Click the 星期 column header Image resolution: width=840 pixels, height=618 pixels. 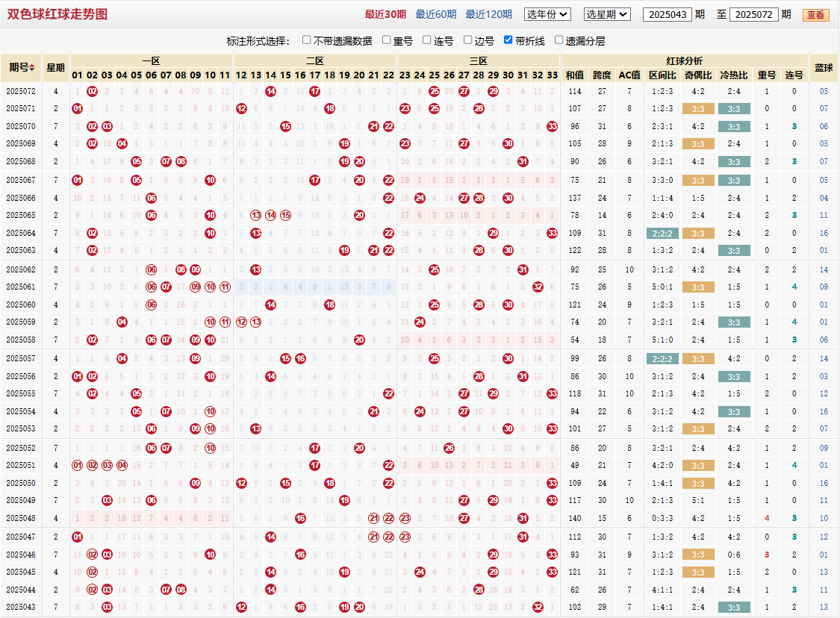[55, 68]
